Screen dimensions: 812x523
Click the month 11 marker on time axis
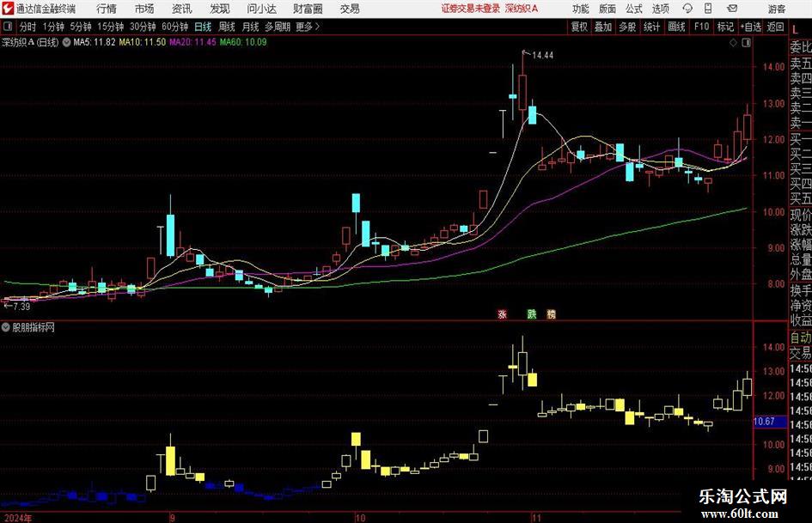(536, 518)
